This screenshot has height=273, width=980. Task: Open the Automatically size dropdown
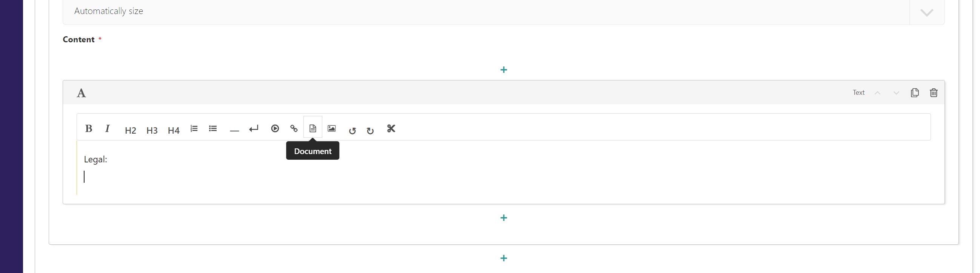pos(926,12)
